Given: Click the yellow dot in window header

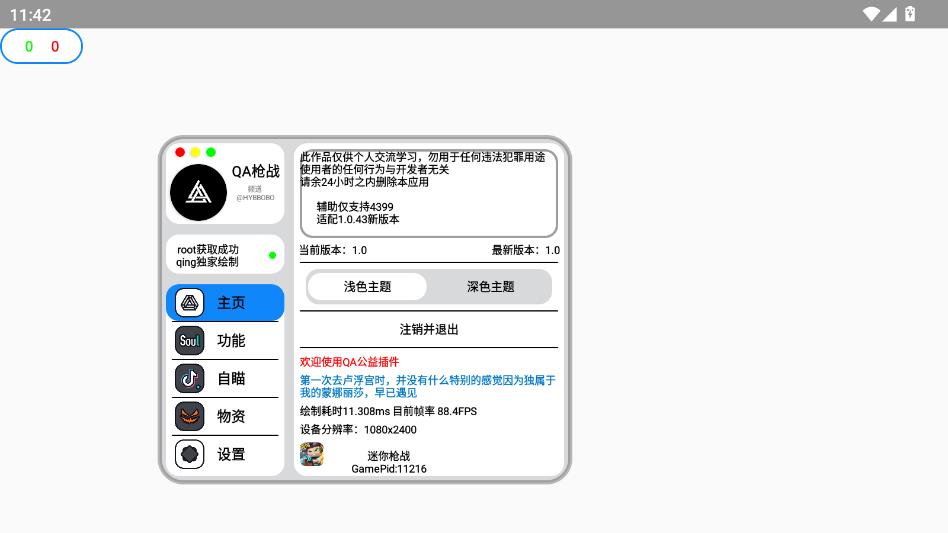Looking at the screenshot, I should [x=195, y=152].
